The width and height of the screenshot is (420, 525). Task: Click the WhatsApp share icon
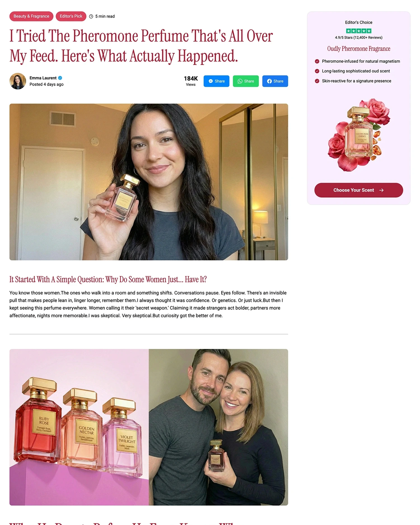point(240,81)
